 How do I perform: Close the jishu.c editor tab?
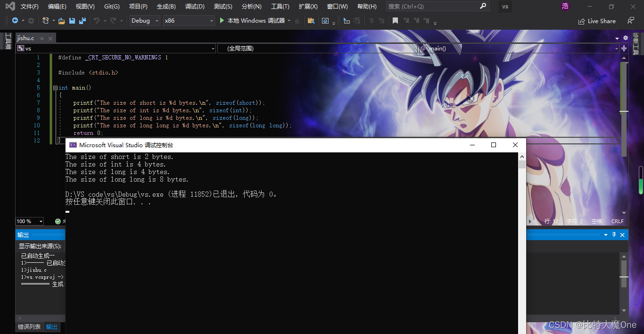pyautogui.click(x=50, y=38)
